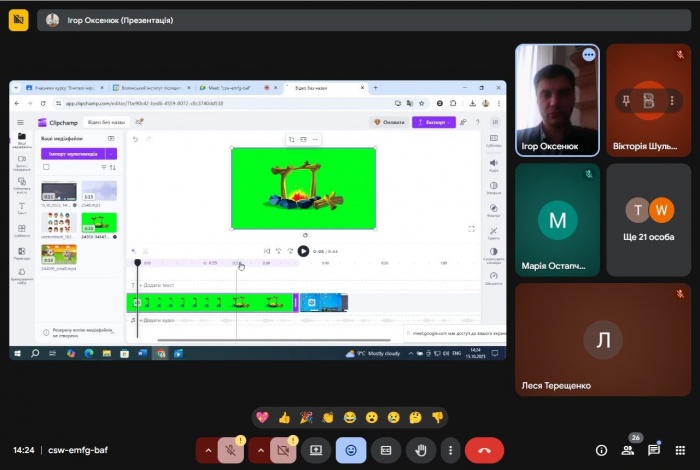Toggle the camera on
Viewport: 700px width, 470px height.
pyautogui.click(x=284, y=450)
